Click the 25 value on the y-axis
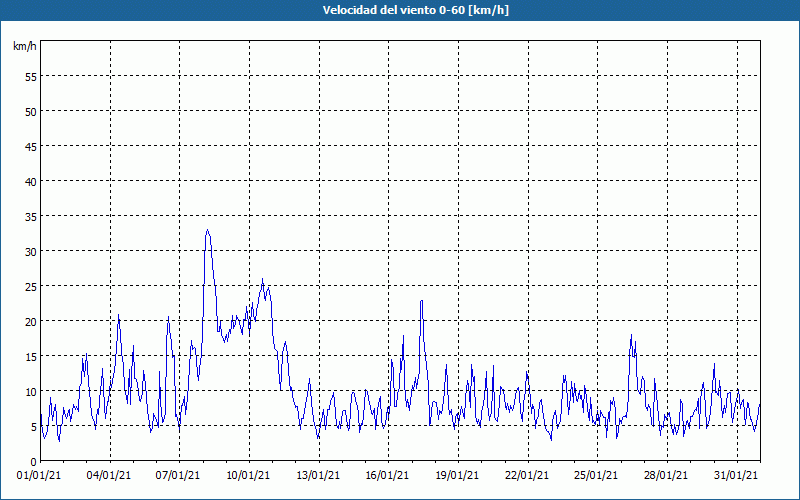 [x=31, y=287]
